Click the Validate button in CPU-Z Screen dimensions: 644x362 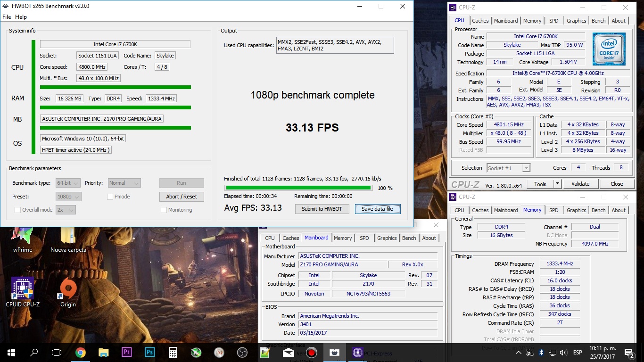pos(580,184)
